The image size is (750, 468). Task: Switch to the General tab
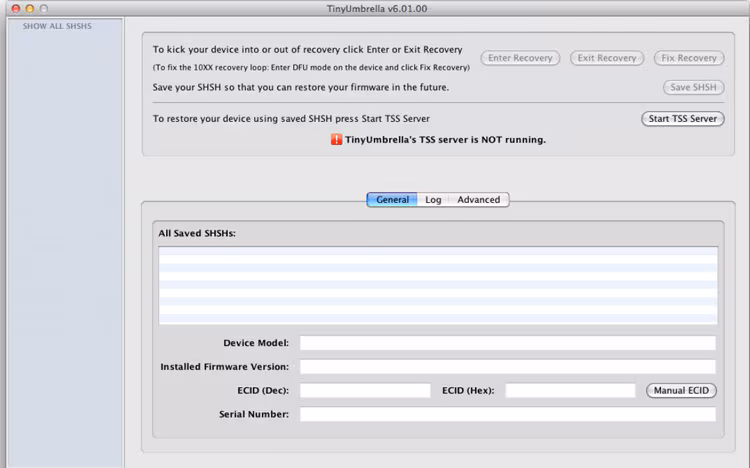(x=392, y=200)
